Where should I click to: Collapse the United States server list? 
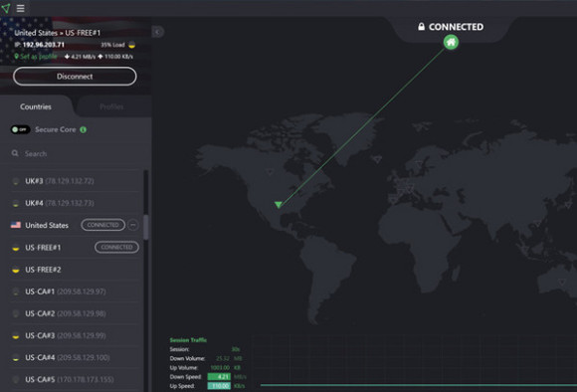(133, 225)
